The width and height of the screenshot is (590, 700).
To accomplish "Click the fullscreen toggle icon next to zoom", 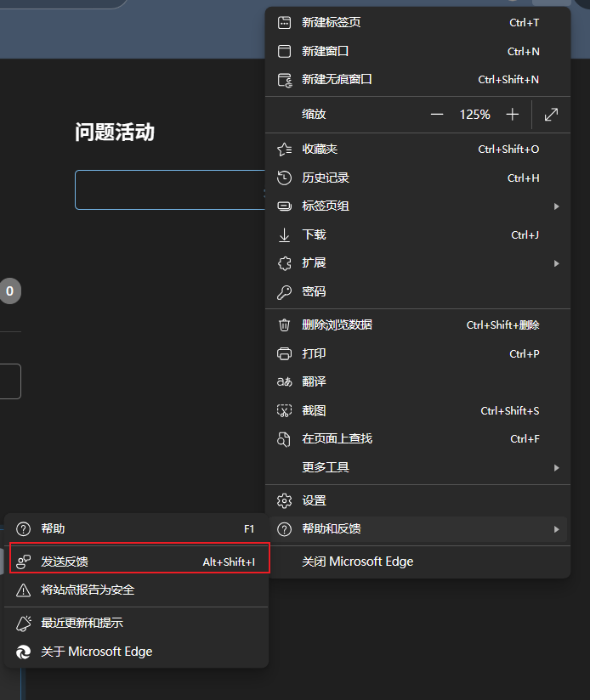I will tap(551, 114).
